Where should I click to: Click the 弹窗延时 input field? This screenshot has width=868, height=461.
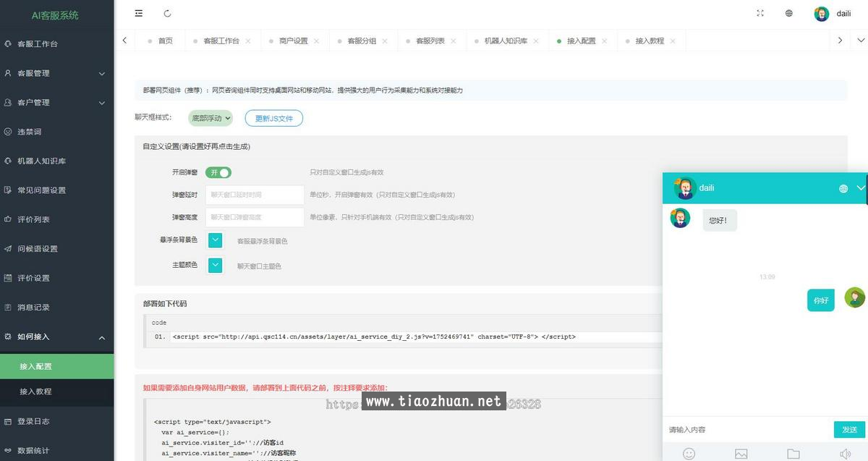click(x=255, y=195)
